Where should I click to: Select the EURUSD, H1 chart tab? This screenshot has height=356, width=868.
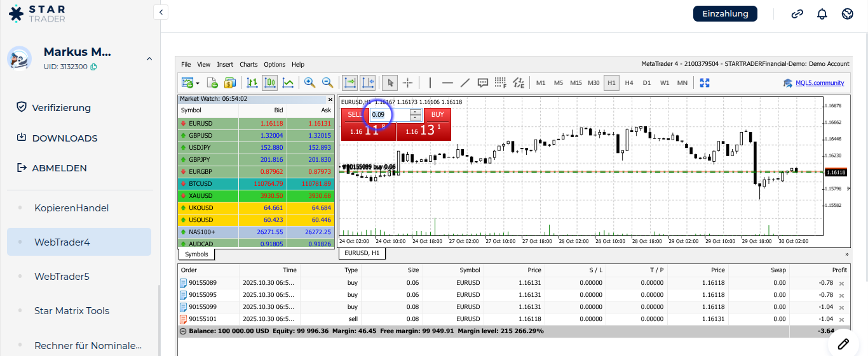point(362,253)
